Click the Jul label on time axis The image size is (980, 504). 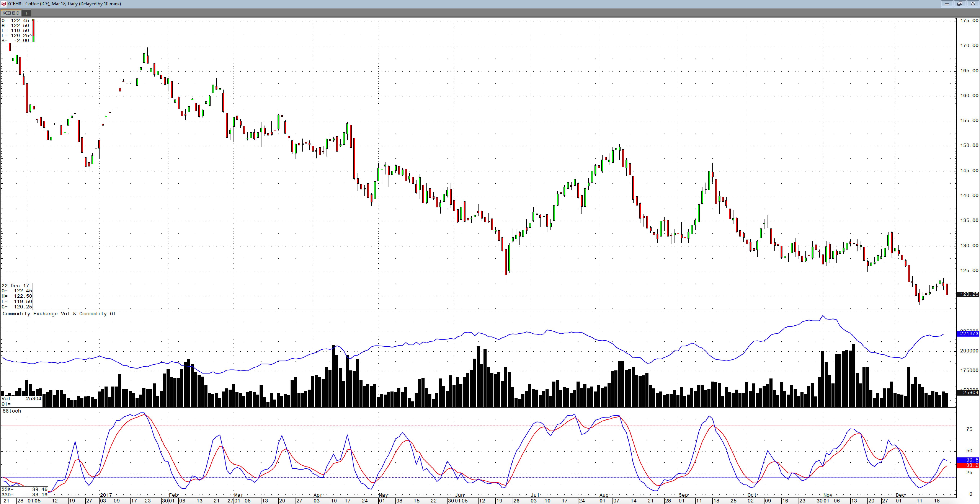(x=535, y=495)
